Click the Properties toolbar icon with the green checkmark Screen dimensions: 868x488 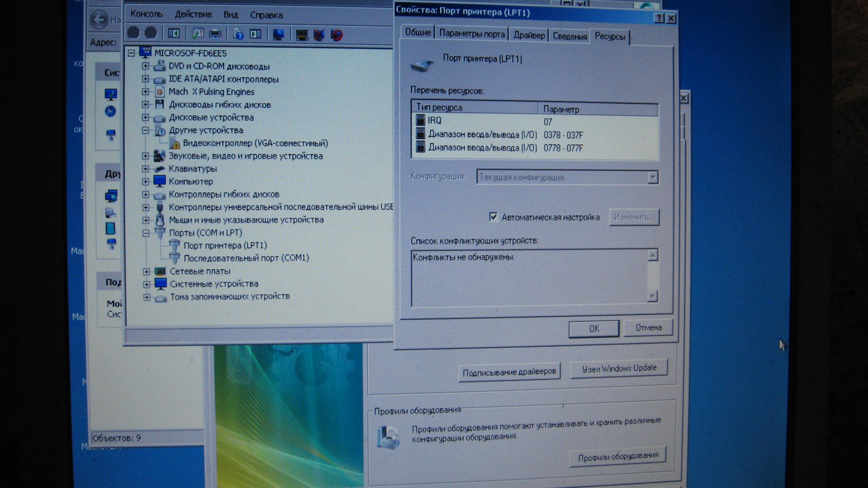pyautogui.click(x=198, y=34)
